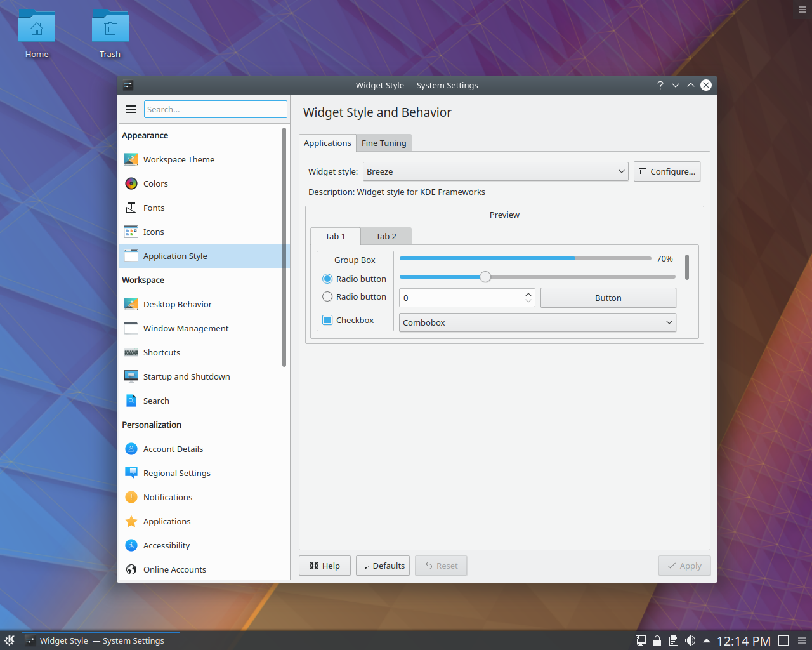Select the Applications tab
Image resolution: width=812 pixels, height=650 pixels.
(327, 143)
